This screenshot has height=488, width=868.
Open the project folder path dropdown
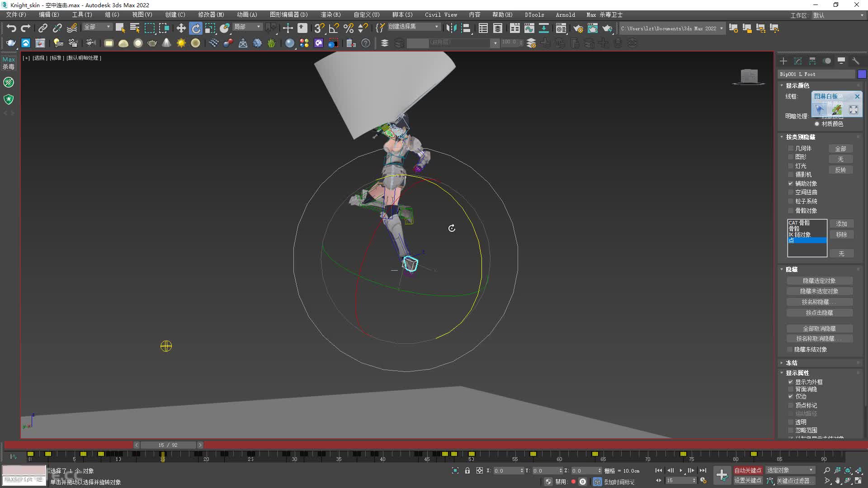tap(672, 28)
